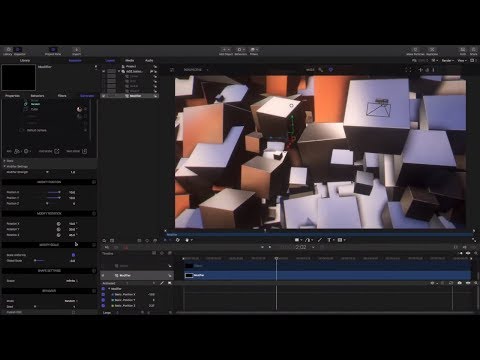Collapse the Modifier Settings section

(4, 166)
